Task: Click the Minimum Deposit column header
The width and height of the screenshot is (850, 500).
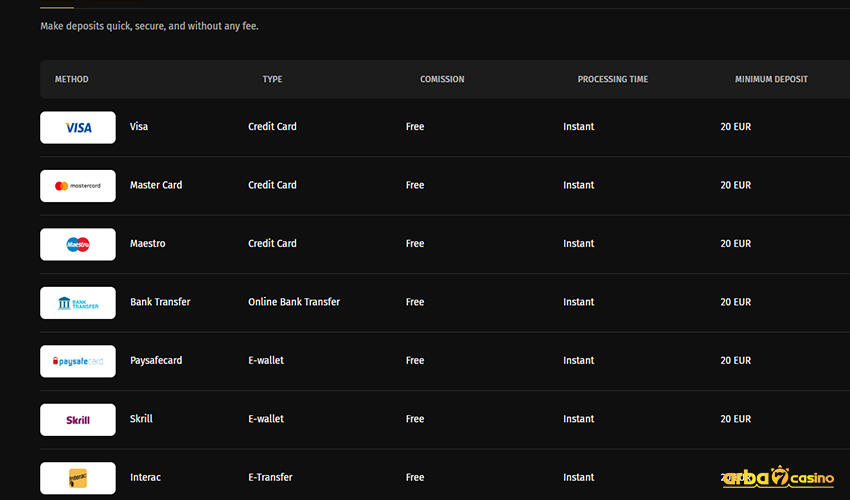Action: point(771,79)
